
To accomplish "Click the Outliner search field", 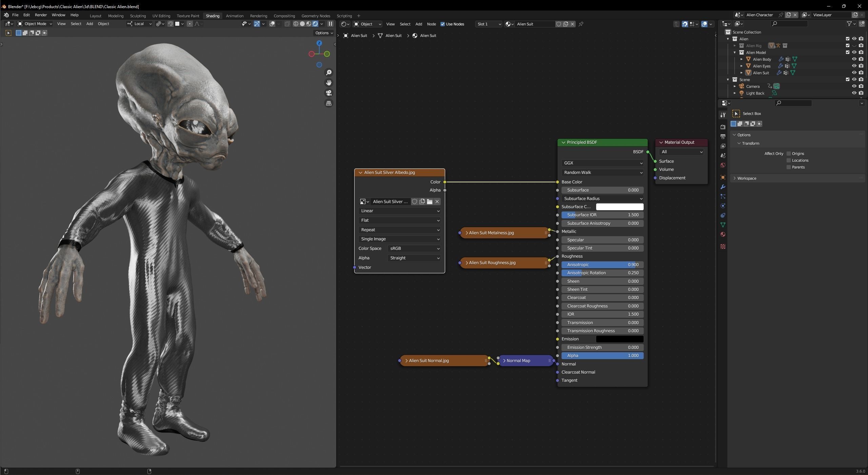I will (x=789, y=24).
